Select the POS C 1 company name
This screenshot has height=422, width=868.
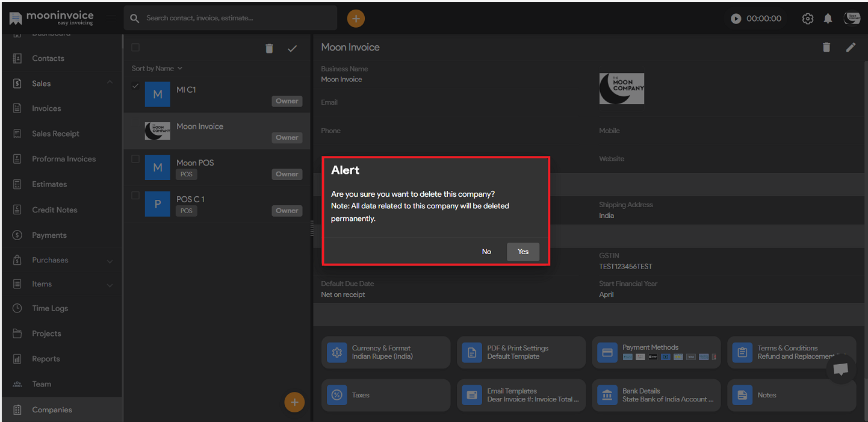191,199
